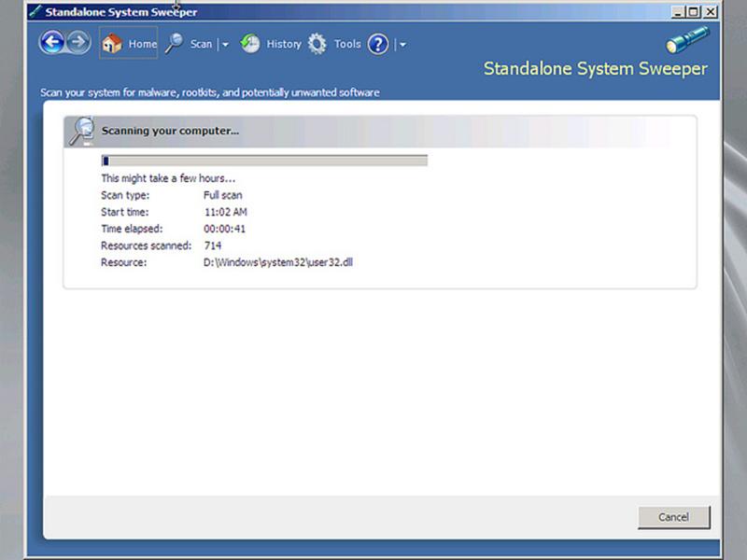Screen dimensions: 747x560
Task: Click the blue Help question mark icon
Action: 378,44
